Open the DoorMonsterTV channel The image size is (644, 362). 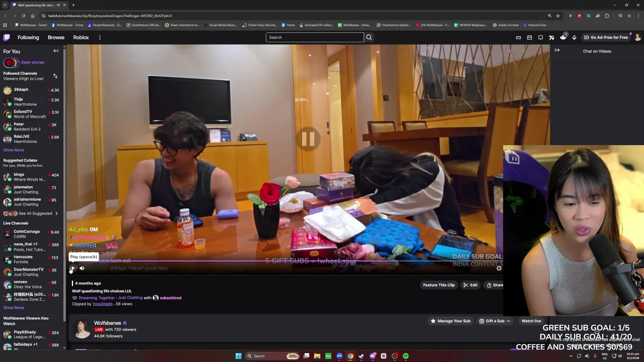(x=31, y=272)
